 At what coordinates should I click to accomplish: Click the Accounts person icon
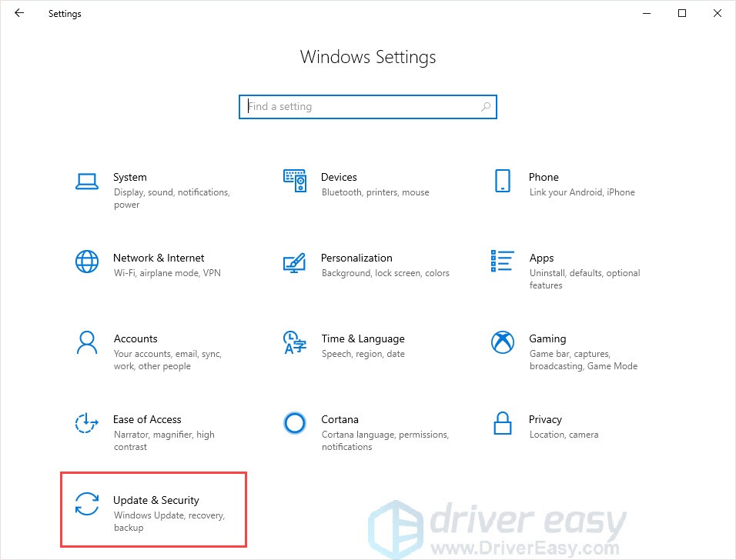click(87, 342)
